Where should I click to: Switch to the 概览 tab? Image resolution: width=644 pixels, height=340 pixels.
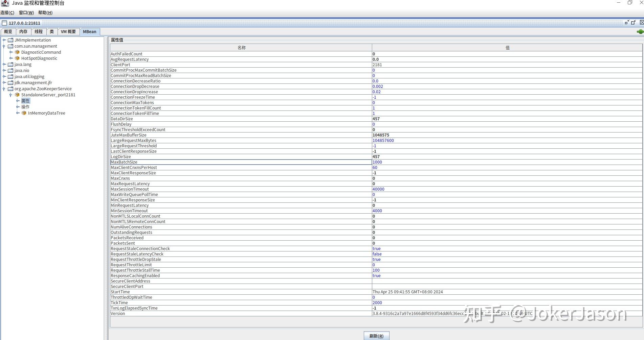8,31
